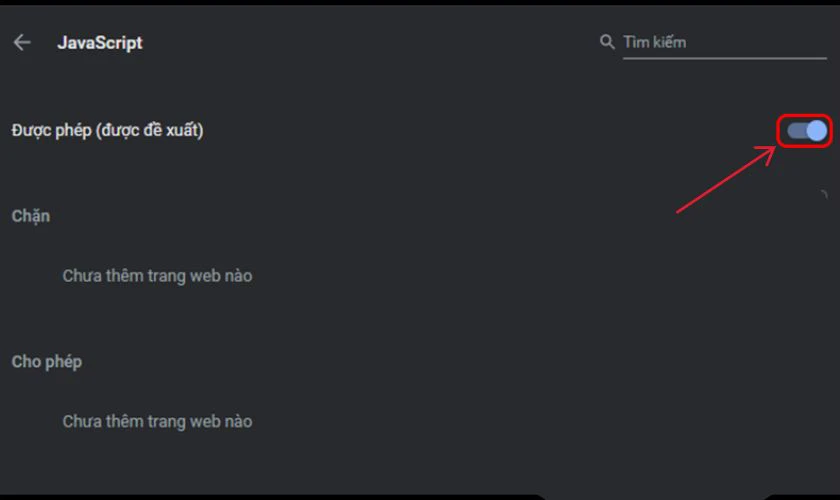Click the red annotation arrow's tip
Viewport: 840px width, 500px height.
(772, 150)
